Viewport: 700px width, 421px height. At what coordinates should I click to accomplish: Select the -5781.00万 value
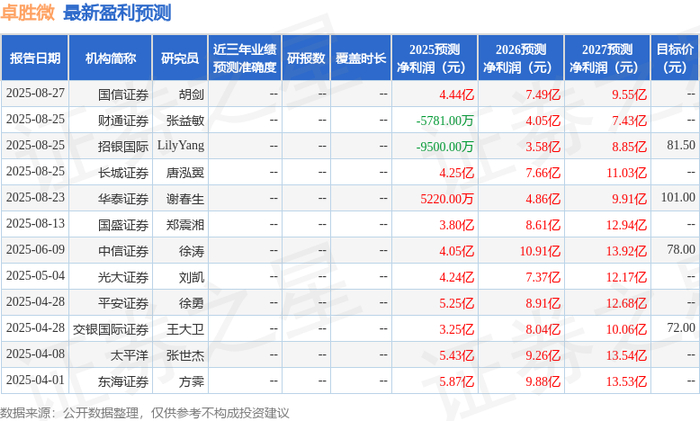pos(445,121)
